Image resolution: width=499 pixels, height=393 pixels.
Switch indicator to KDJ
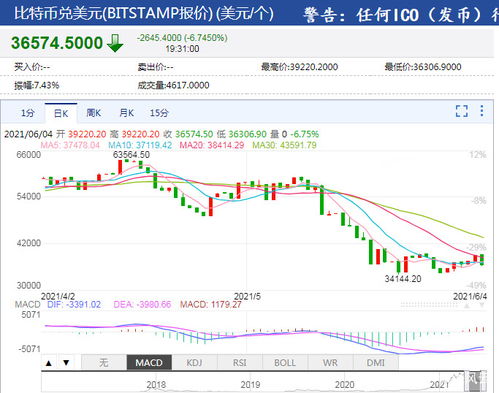(x=194, y=363)
